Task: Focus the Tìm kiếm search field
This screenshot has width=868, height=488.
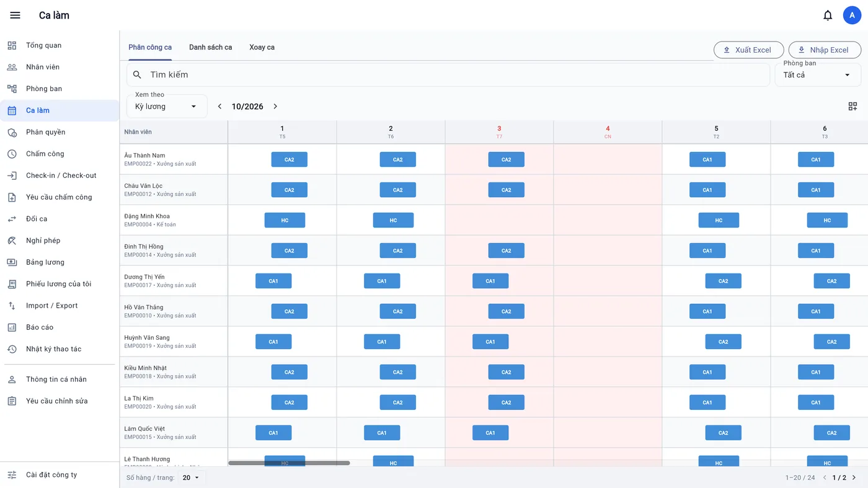Action: pos(448,74)
